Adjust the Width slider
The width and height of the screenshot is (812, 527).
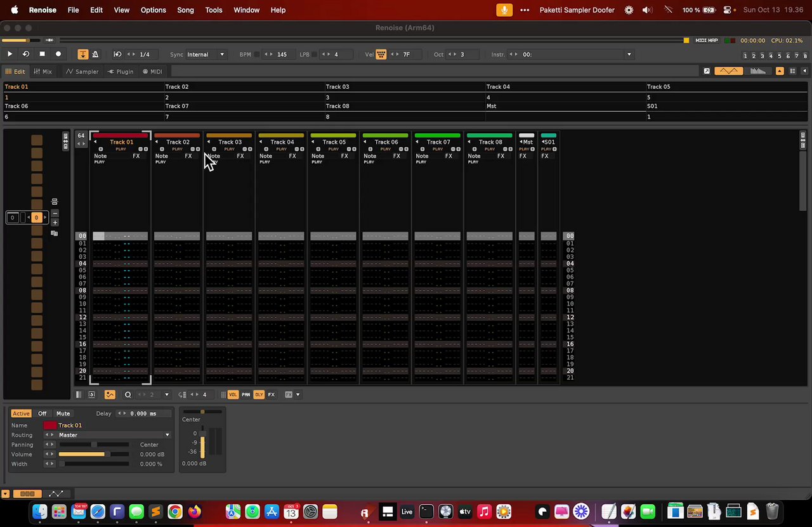94,464
